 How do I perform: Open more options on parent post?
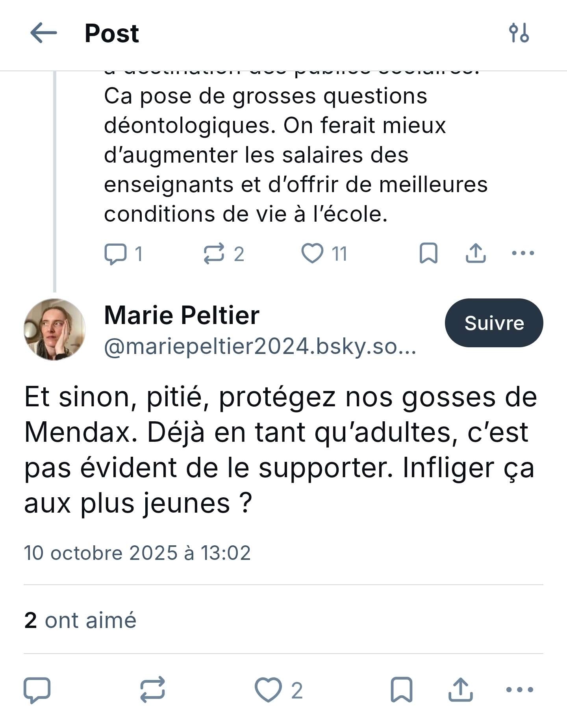click(523, 253)
